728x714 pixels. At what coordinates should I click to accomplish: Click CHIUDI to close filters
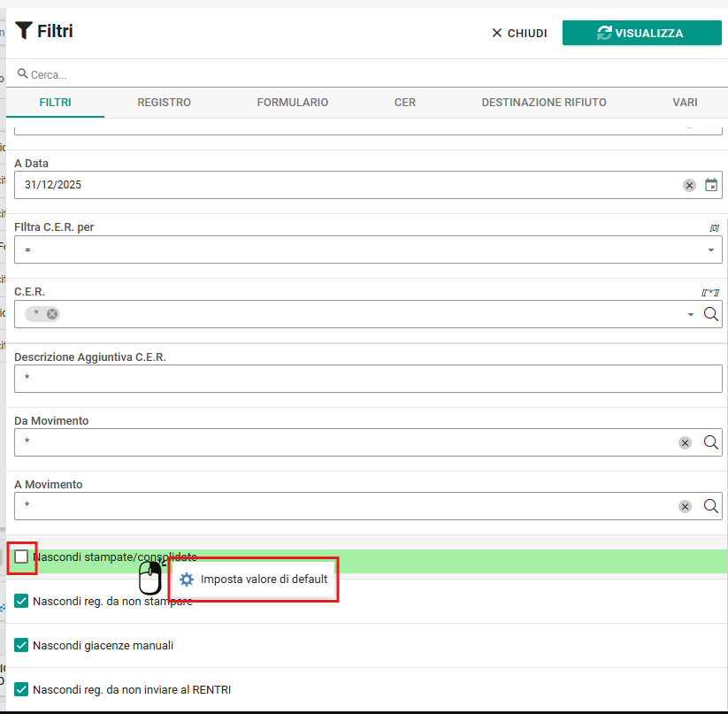[519, 34]
